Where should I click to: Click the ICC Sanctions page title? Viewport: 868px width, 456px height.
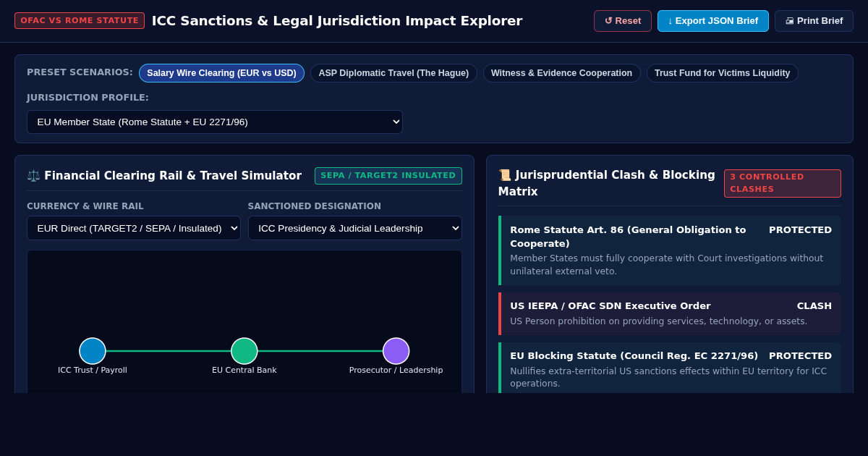coord(337,21)
